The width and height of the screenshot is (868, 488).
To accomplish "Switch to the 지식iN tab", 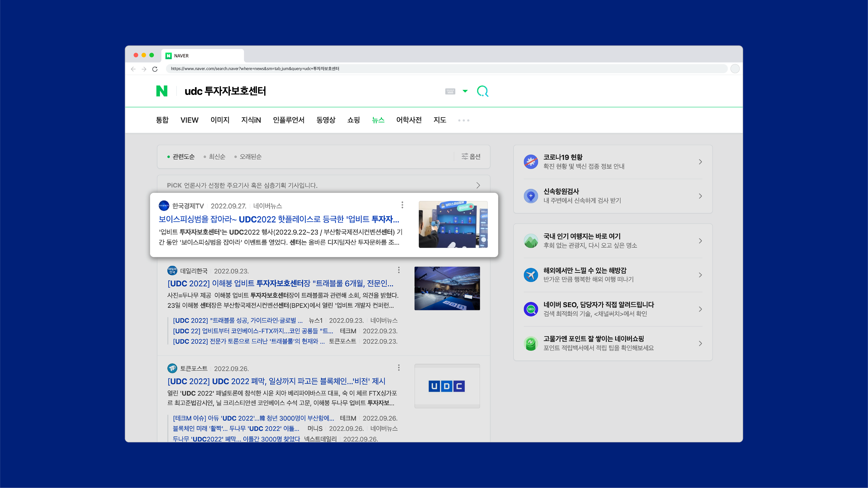I will (x=251, y=120).
